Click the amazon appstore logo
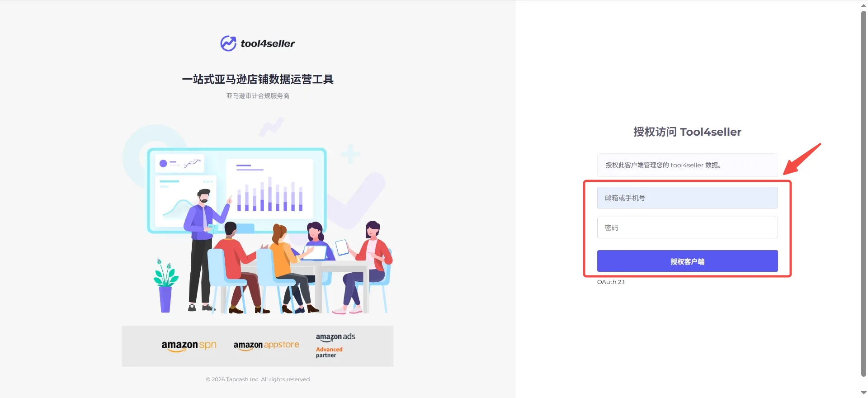This screenshot has height=398, width=868. pyautogui.click(x=266, y=345)
